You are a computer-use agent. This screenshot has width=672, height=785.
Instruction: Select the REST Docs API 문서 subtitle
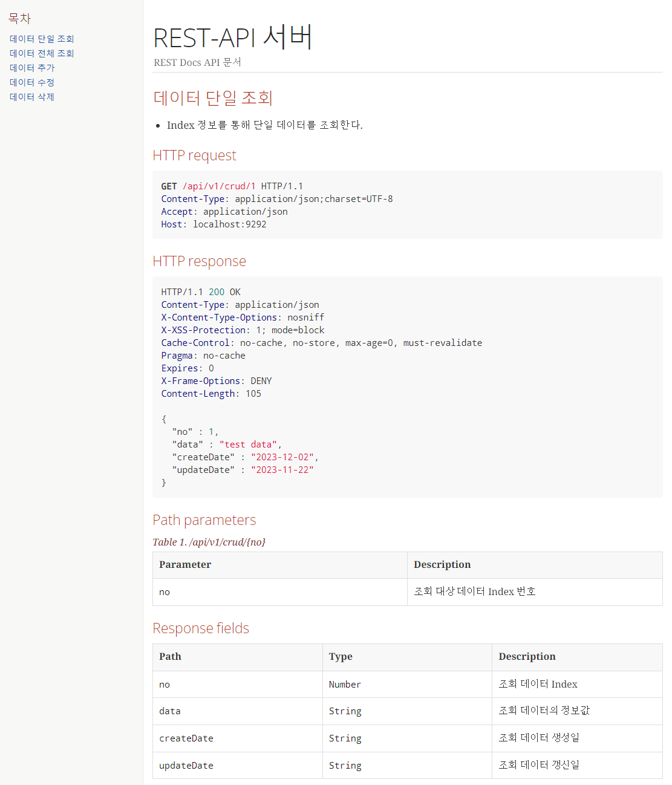coord(197,62)
